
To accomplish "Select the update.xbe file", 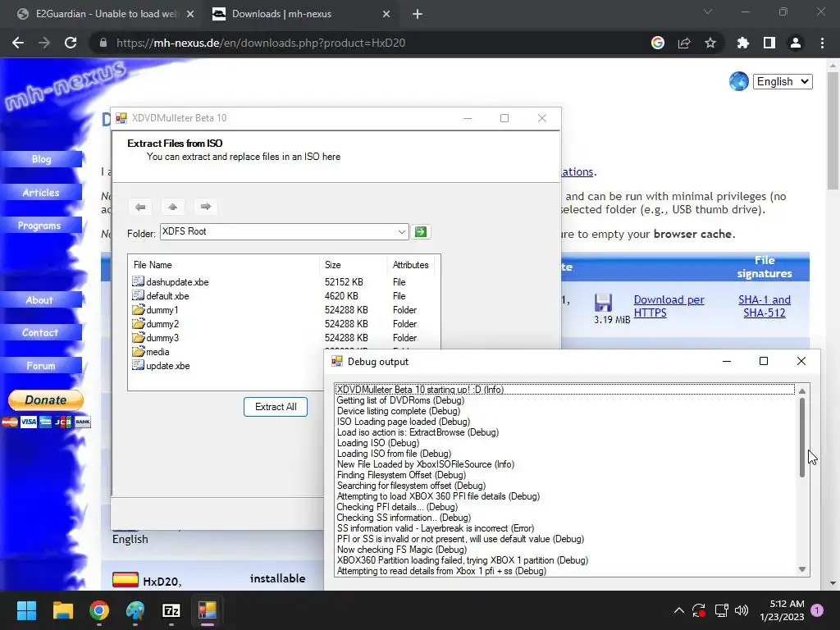I will (167, 365).
